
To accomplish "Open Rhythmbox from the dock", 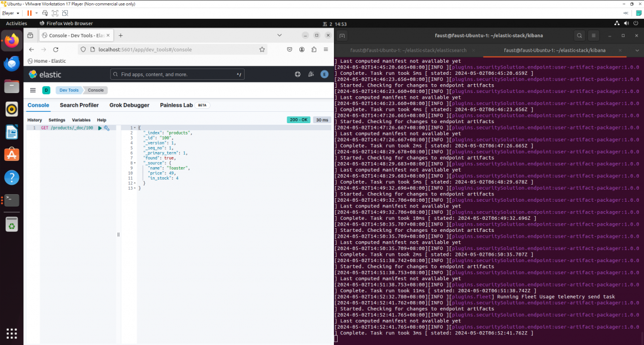I will (11, 109).
